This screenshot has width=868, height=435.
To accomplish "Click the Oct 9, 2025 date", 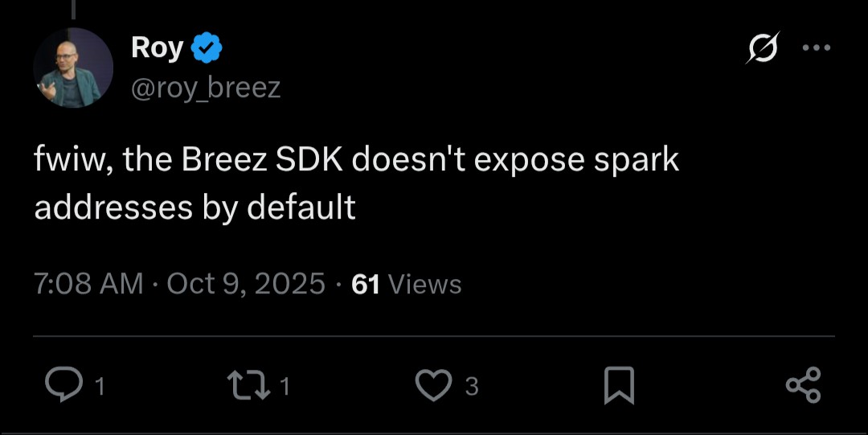I will (245, 284).
